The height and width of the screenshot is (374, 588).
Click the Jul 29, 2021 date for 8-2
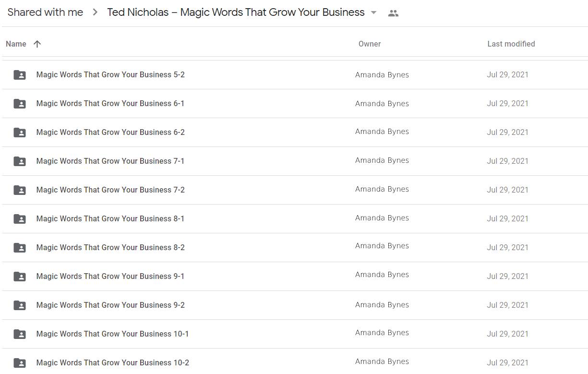click(507, 247)
